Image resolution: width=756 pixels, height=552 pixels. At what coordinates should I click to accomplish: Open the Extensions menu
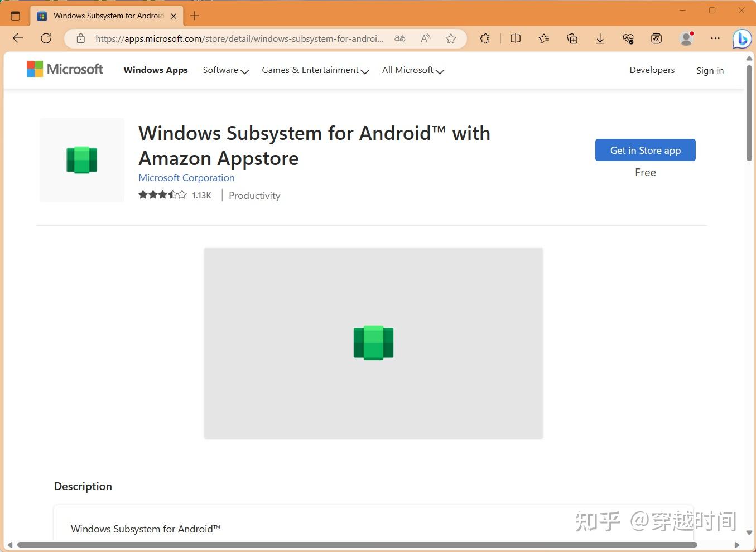485,38
